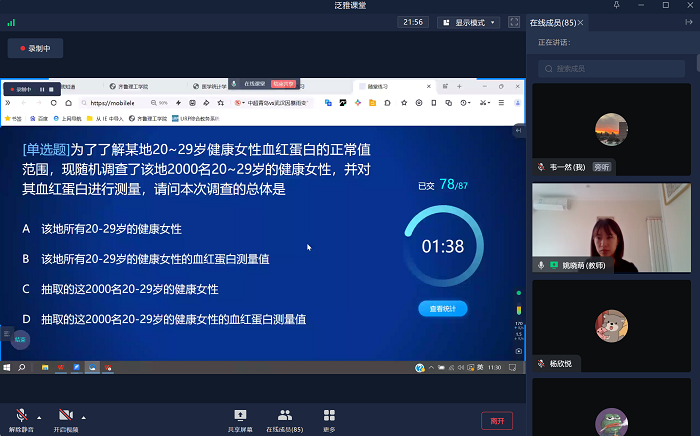Click the collapse arrow at slide's top-right
700x436 pixels.
click(x=518, y=130)
